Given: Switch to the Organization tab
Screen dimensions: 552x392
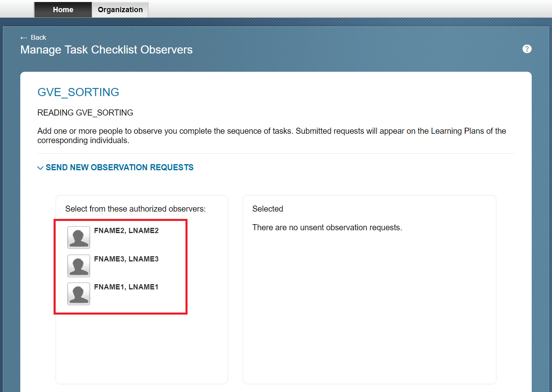Looking at the screenshot, I should coord(120,10).
